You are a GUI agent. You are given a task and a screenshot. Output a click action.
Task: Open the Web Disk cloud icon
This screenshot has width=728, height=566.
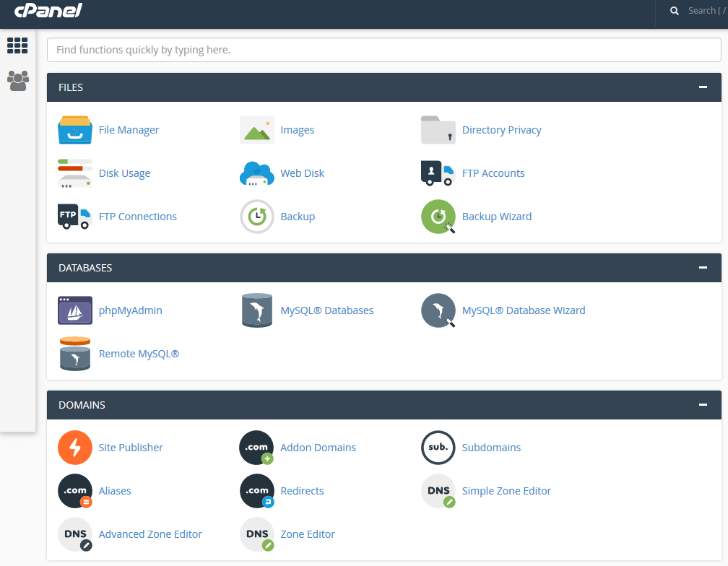point(257,173)
